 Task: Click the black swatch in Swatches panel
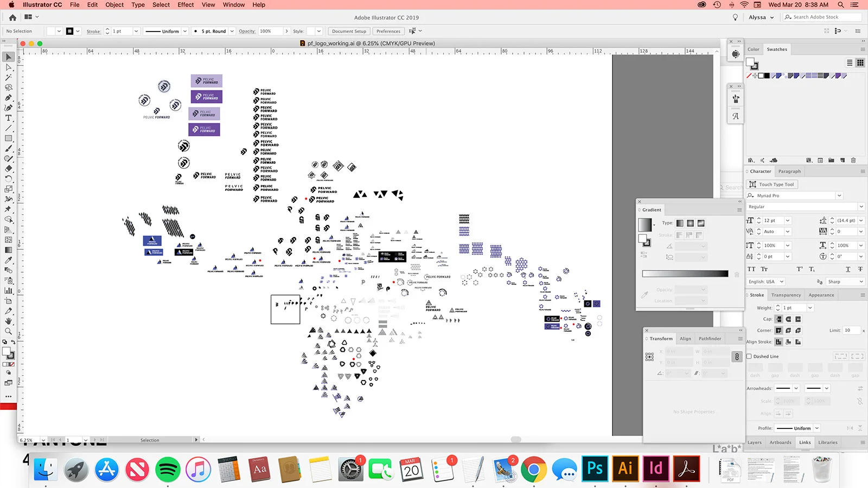point(767,76)
